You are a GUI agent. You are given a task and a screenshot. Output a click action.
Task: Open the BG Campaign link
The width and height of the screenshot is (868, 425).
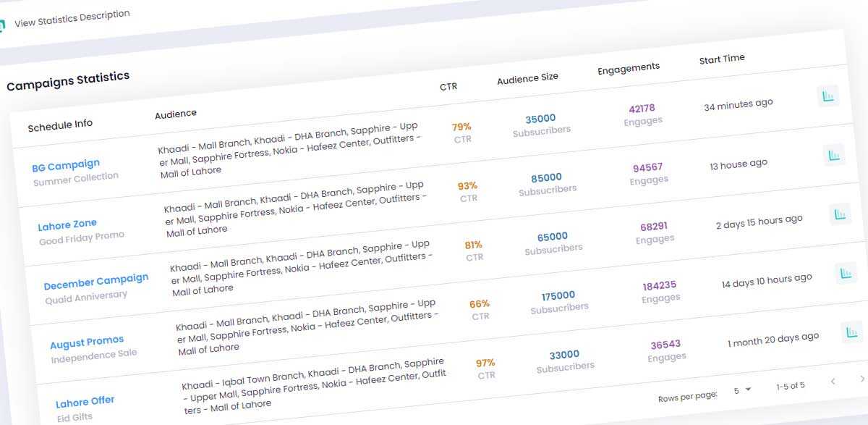click(66, 165)
